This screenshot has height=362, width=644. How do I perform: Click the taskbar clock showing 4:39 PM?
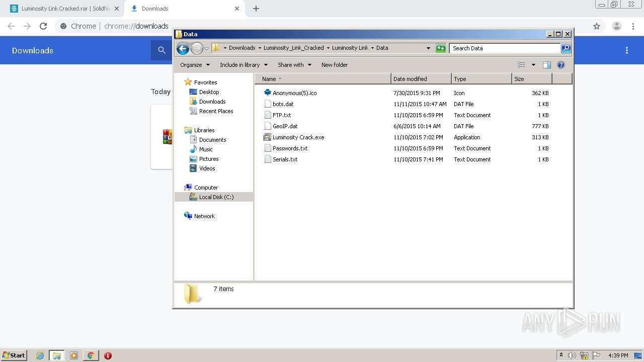pos(618,355)
